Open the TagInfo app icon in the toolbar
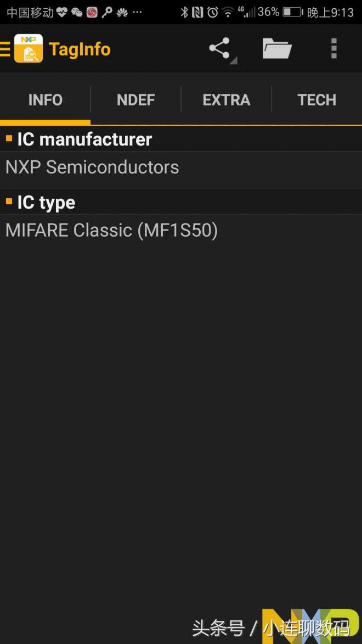Image resolution: width=362 pixels, height=644 pixels. click(x=29, y=48)
